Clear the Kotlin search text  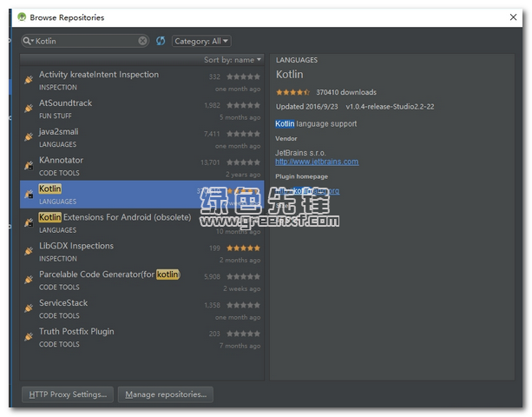143,41
